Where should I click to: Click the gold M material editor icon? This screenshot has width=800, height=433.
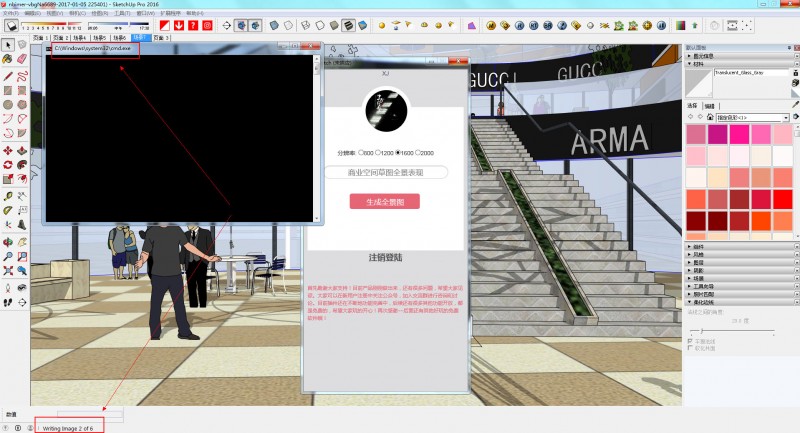point(491,25)
